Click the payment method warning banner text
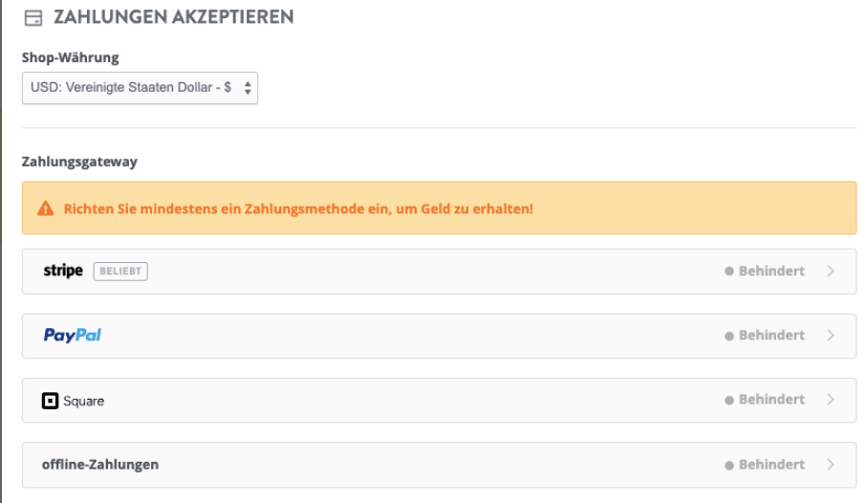Screen dimensions: 868x503 298,208
